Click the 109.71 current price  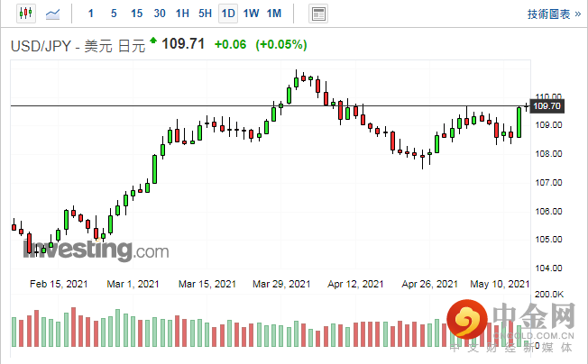pyautogui.click(x=183, y=44)
